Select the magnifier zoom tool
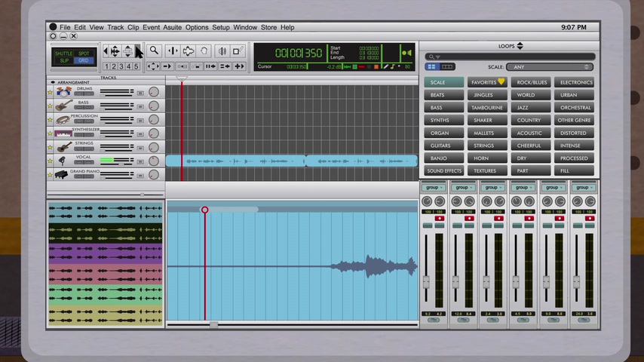644x362 pixels. coord(154,51)
